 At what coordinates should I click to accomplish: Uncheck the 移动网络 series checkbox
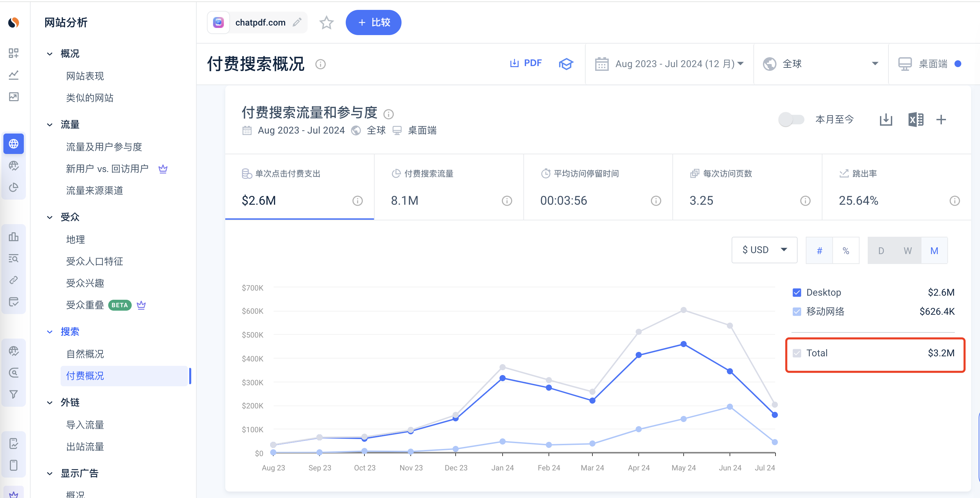[x=797, y=311]
